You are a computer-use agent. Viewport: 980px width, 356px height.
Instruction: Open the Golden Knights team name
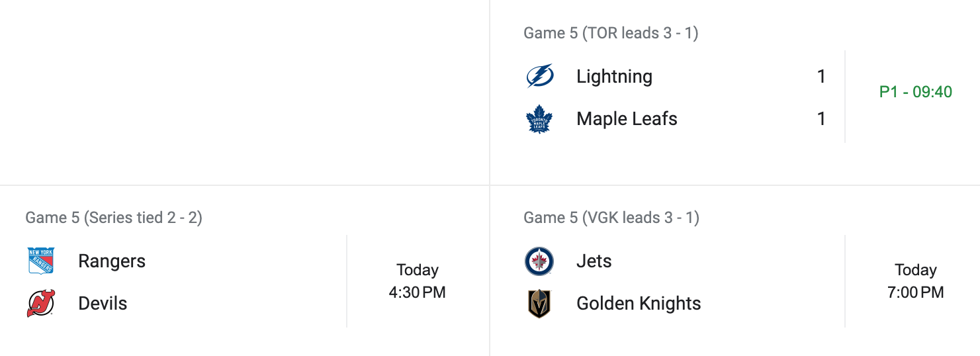coord(639,304)
